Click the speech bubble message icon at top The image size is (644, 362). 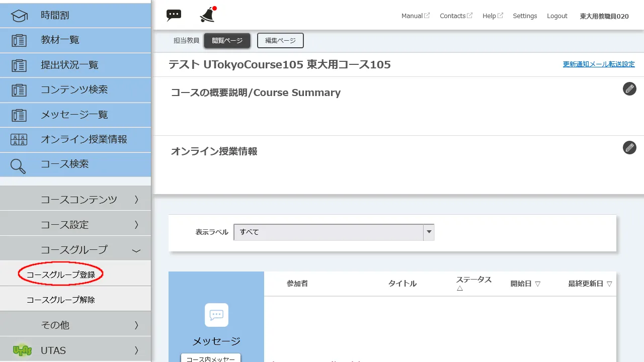(x=174, y=15)
